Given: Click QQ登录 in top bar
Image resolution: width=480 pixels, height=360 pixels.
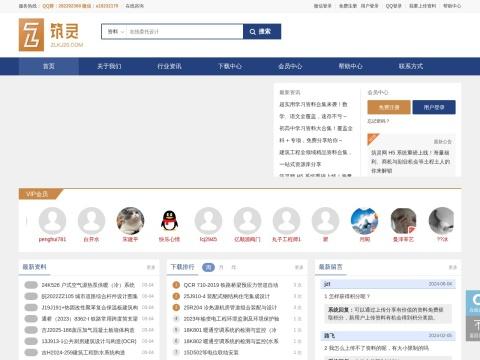Looking at the screenshot, I should point(394,6).
